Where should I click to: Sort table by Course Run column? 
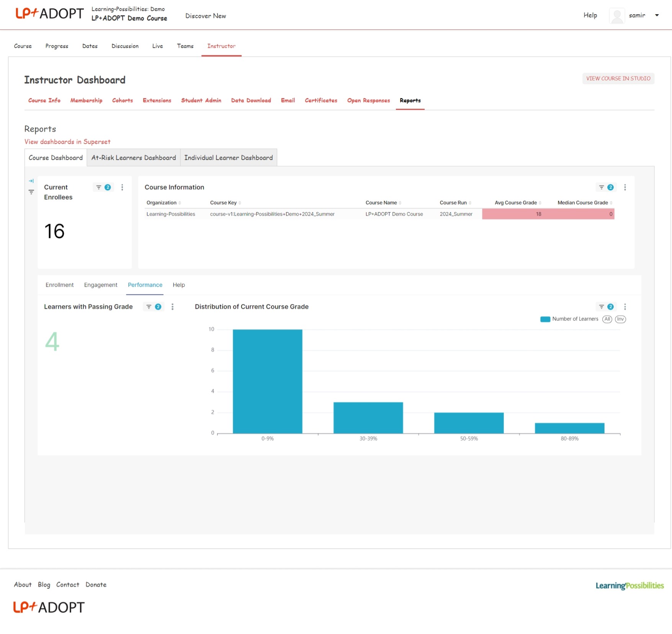coord(455,203)
